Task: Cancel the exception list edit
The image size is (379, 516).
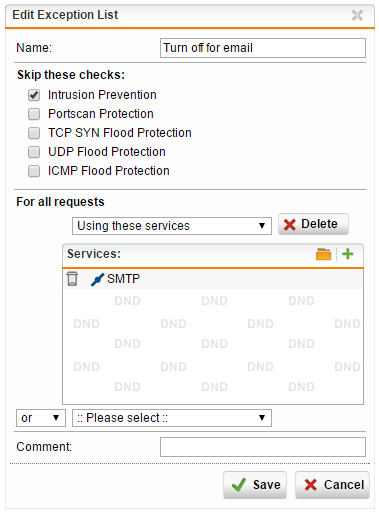Action: point(332,485)
